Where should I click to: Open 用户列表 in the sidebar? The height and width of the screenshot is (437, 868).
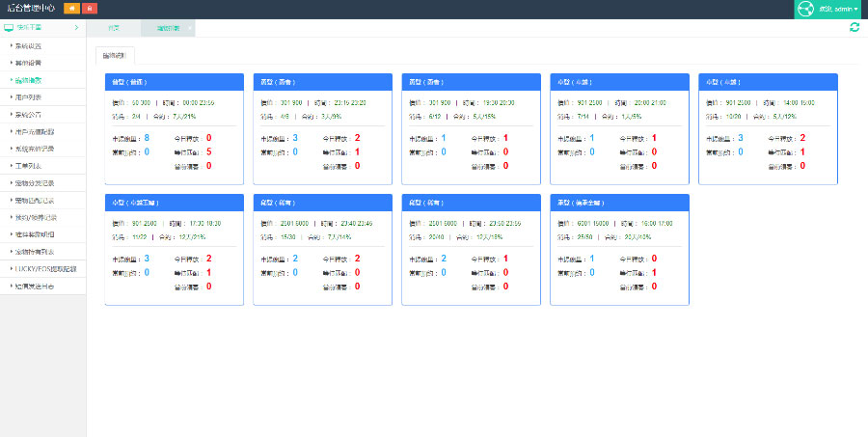[x=27, y=96]
